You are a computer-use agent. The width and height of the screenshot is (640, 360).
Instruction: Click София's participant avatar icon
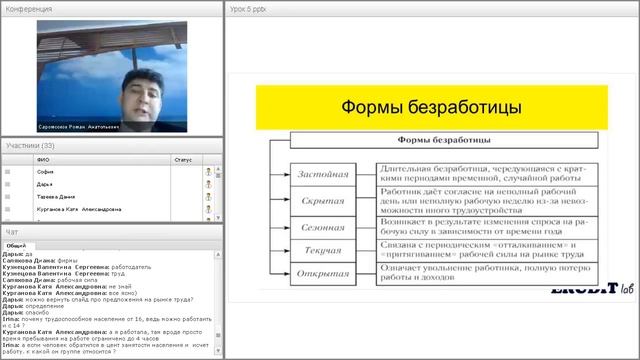(209, 172)
